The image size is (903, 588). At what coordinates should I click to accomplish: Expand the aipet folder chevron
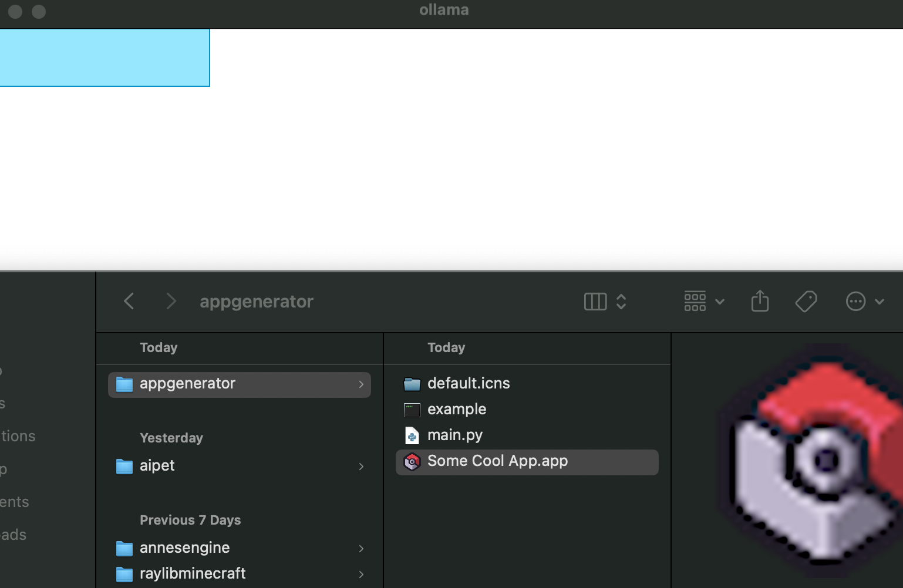tap(361, 467)
